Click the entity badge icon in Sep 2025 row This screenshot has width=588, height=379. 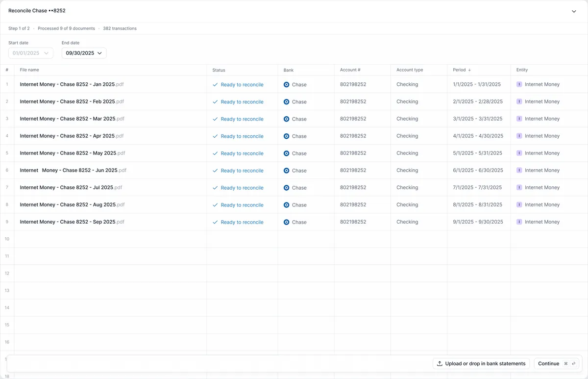pyautogui.click(x=519, y=222)
